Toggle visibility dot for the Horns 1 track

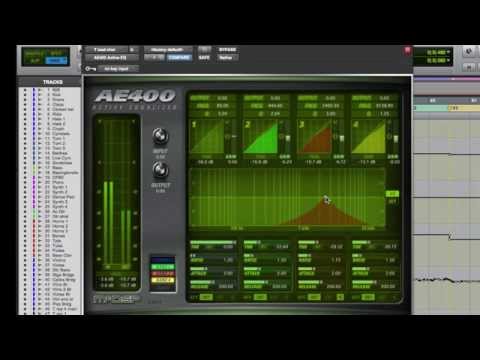[24, 221]
